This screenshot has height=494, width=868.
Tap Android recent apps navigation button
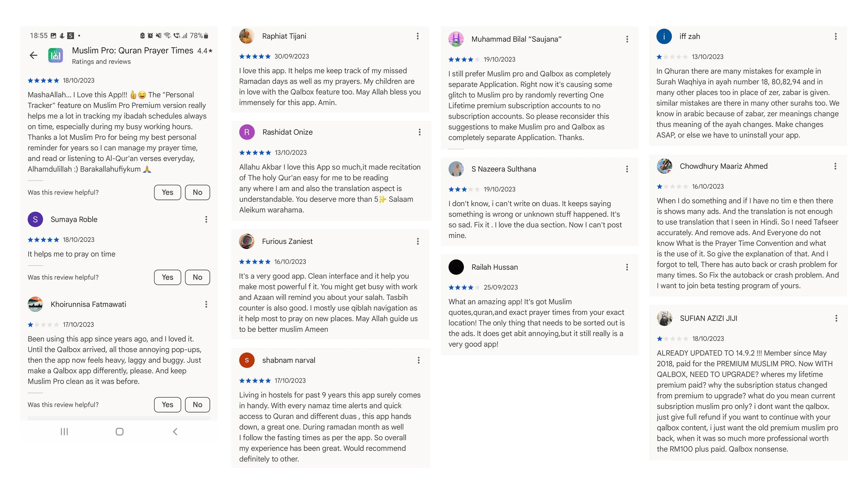pyautogui.click(x=64, y=432)
